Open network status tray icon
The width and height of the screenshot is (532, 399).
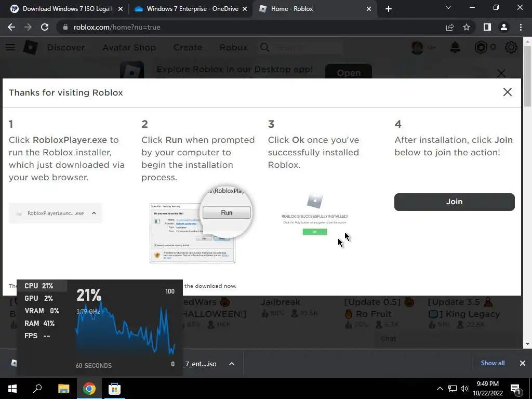coord(453,389)
